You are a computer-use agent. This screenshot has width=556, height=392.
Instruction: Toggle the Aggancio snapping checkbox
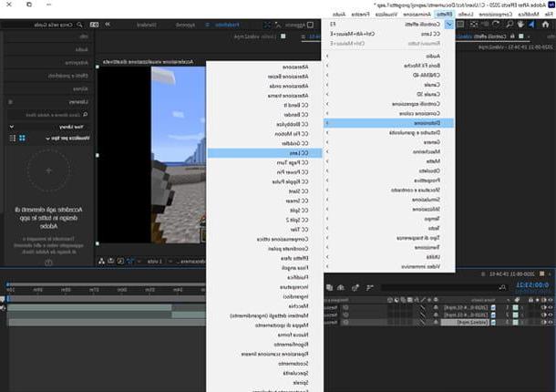tap(310, 25)
